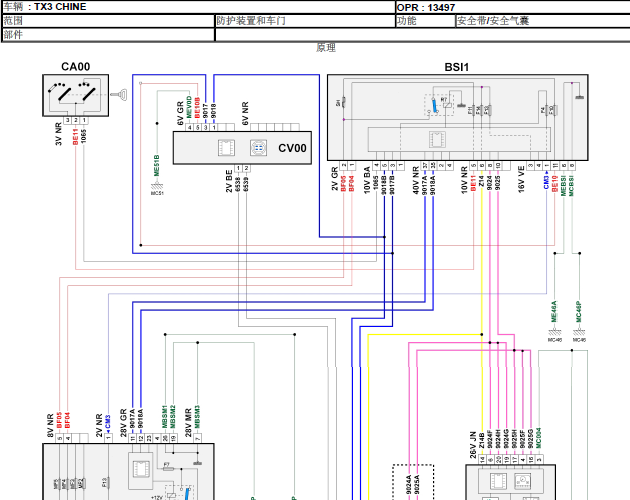Click the BSI1 component label
This screenshot has width=630, height=500.
coord(456,67)
